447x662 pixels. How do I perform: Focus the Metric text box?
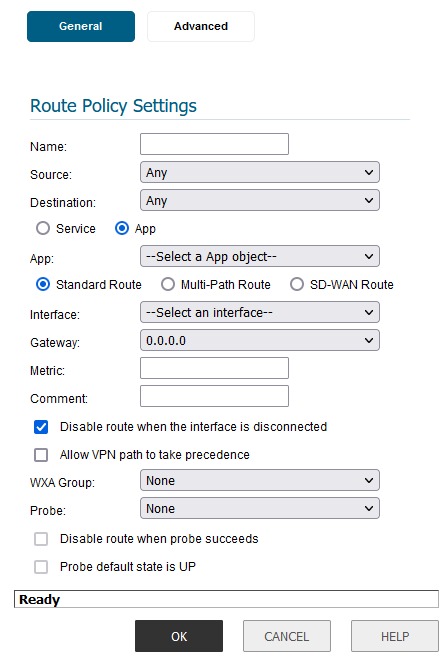pyautogui.click(x=214, y=368)
